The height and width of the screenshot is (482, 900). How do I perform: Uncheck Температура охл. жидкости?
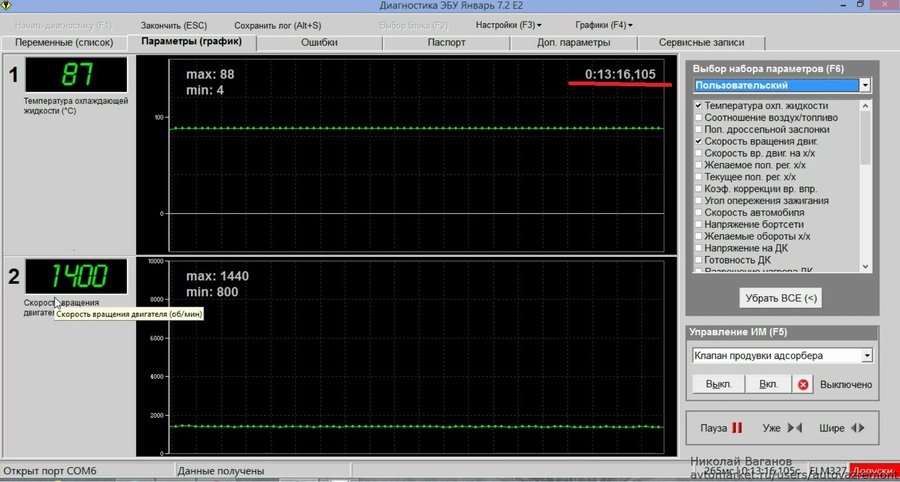699,106
